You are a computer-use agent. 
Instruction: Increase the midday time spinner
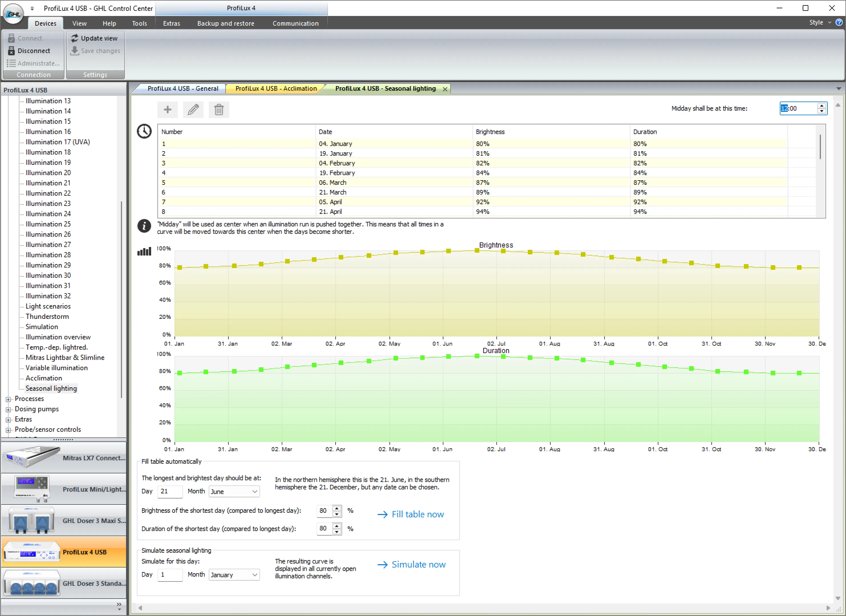point(821,106)
